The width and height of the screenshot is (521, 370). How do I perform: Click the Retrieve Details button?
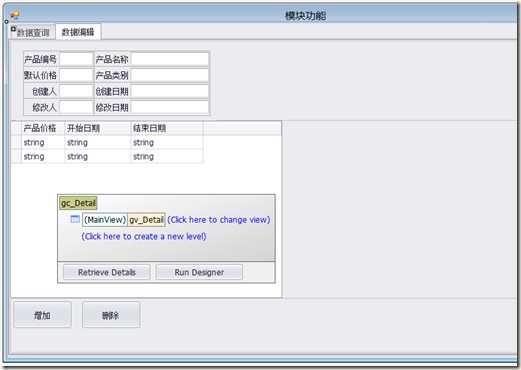coord(107,272)
